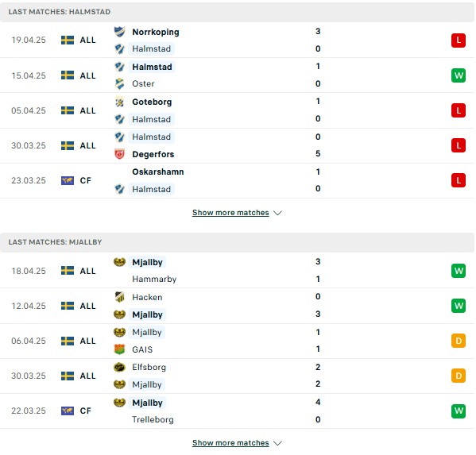The width and height of the screenshot is (476, 455).
Task: Open Norrkoping team link
Action: [156, 32]
